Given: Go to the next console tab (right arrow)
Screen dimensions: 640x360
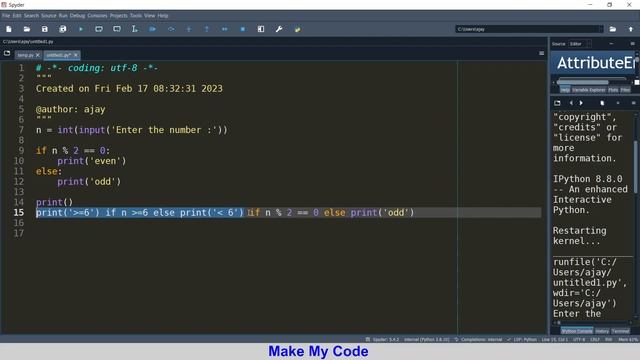Looking at the screenshot, I should (581, 103).
